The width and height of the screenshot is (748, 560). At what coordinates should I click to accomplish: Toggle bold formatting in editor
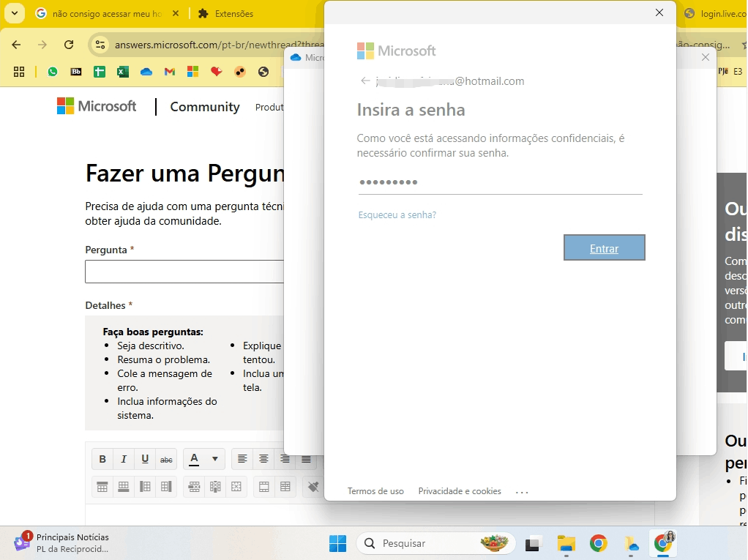click(x=102, y=459)
